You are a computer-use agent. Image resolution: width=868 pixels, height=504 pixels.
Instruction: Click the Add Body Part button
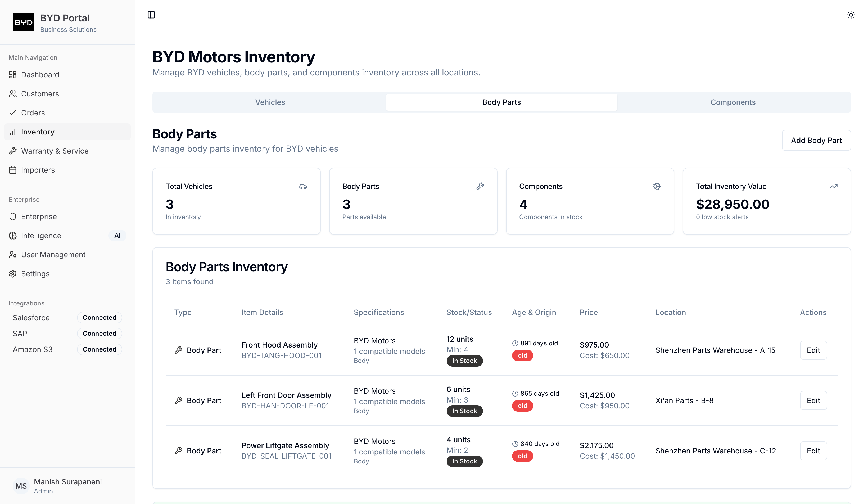tap(816, 140)
